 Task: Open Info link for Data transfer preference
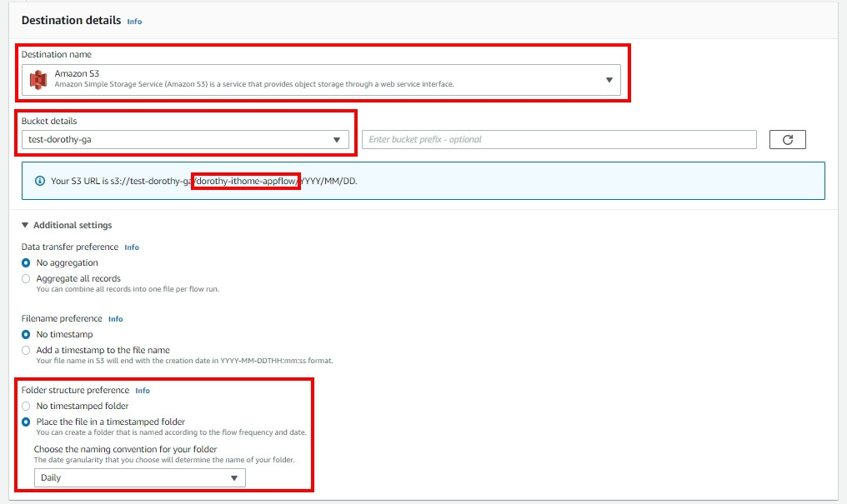132,247
